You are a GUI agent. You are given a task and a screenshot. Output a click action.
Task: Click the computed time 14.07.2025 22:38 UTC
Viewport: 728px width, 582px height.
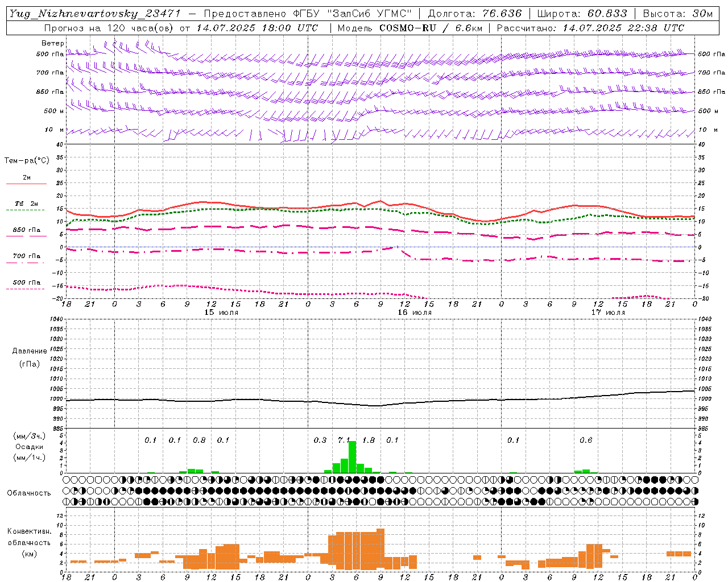[624, 28]
